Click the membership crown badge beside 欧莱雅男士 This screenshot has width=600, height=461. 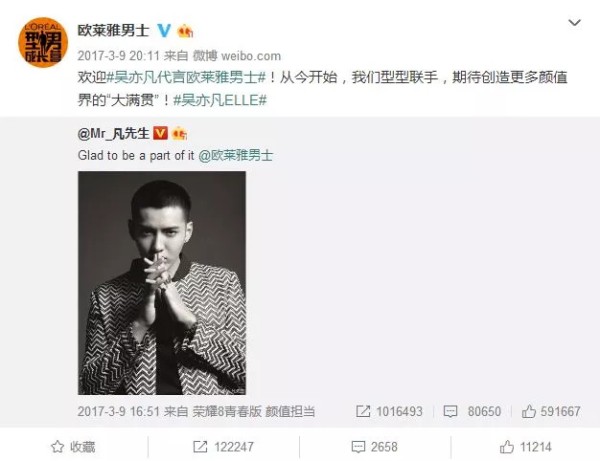tap(185, 31)
